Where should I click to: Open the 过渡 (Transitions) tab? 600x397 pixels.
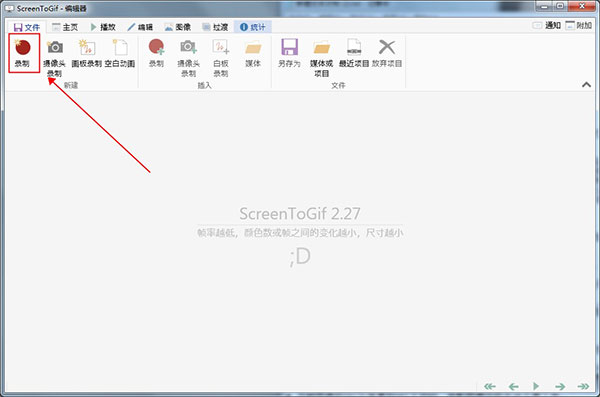(215, 27)
